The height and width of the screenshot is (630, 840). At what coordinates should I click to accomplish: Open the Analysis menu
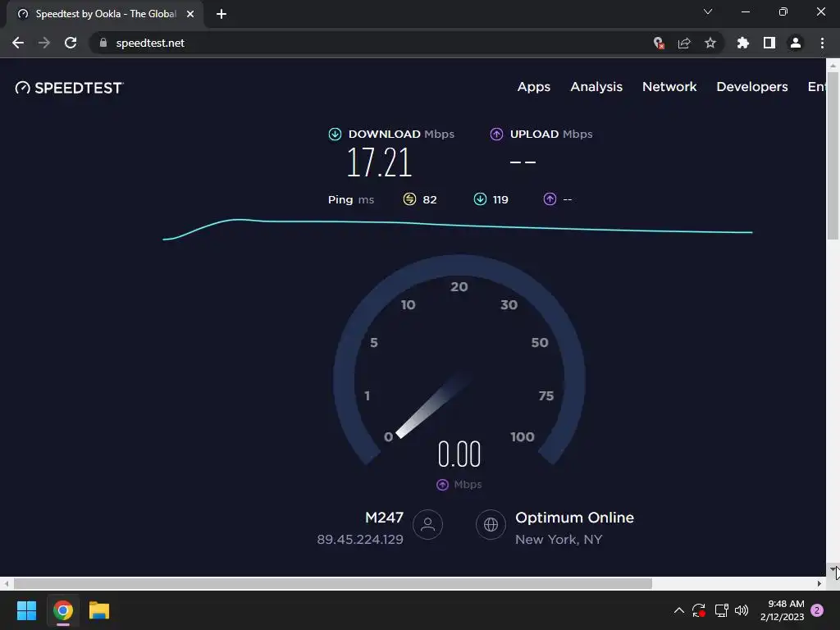pos(596,87)
